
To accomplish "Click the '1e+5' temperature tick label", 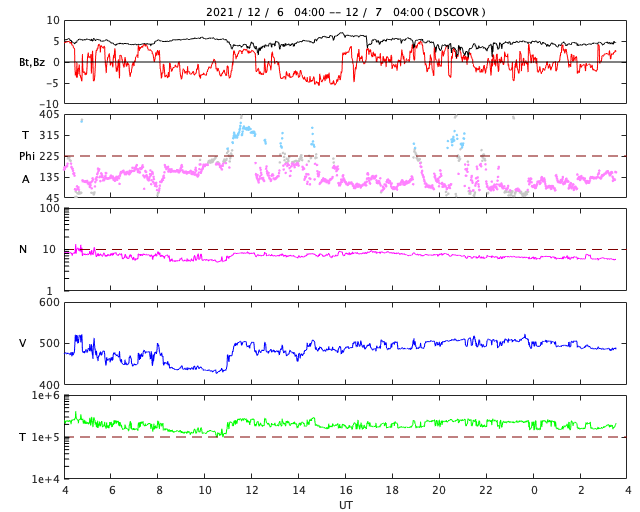I will click(46, 437).
